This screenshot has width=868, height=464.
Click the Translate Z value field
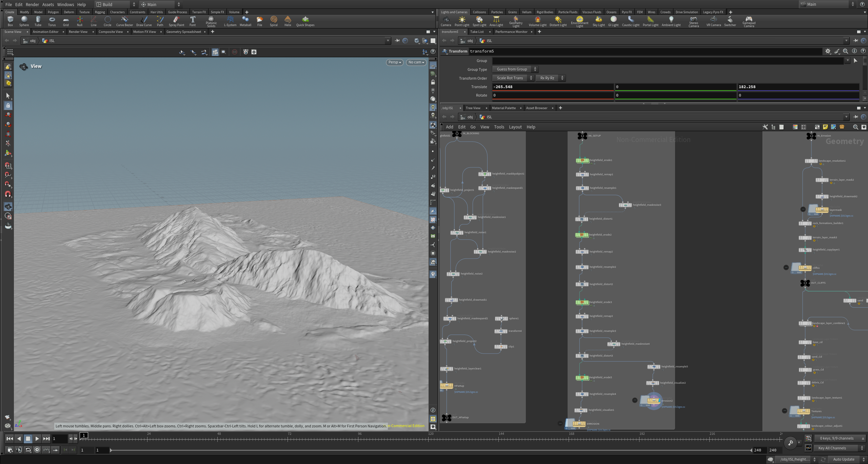798,87
